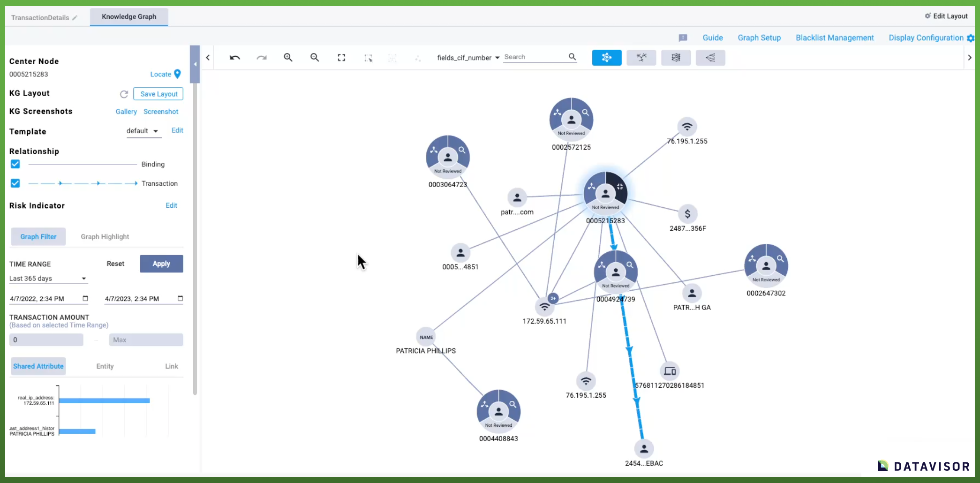Open the Last 365 days time range dropdown
This screenshot has width=980, height=483.
[48, 278]
